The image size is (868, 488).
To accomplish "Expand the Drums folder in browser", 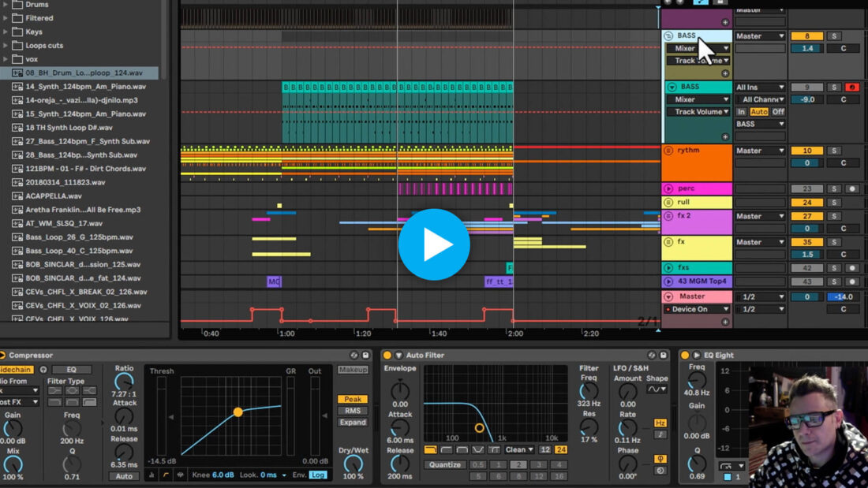I will [x=6, y=5].
